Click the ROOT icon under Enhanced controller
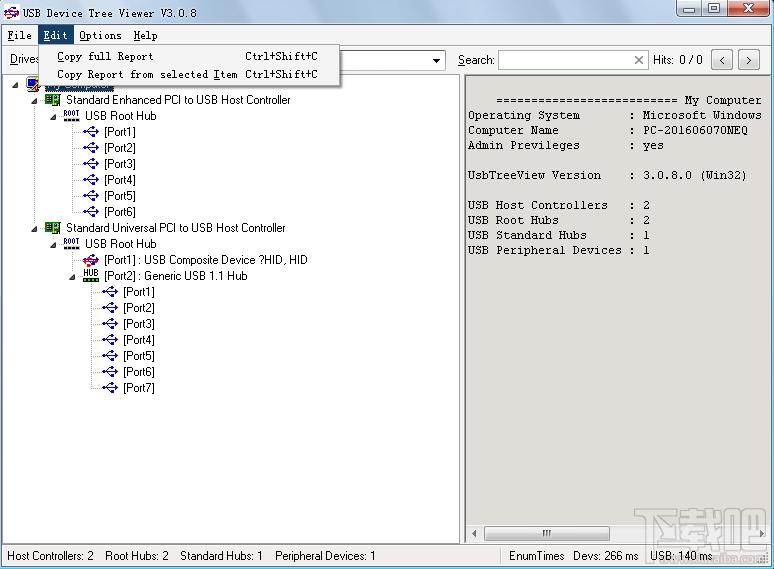This screenshot has height=569, width=774. click(x=71, y=115)
